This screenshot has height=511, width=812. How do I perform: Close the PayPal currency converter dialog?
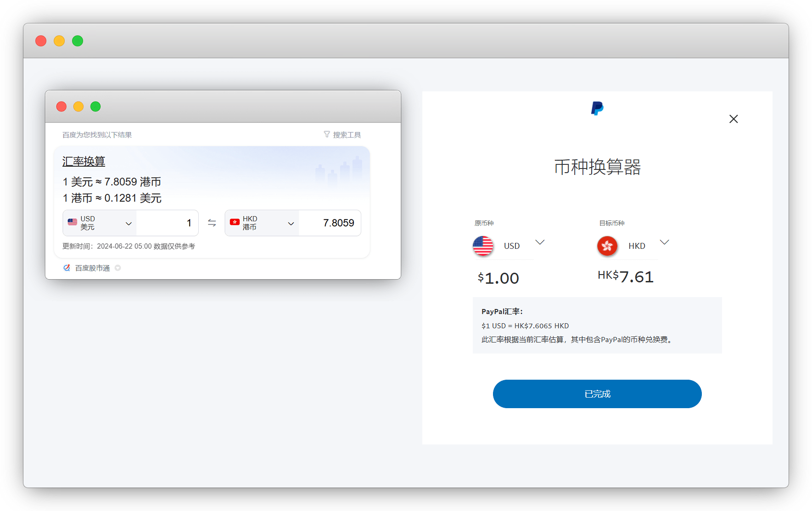tap(733, 119)
